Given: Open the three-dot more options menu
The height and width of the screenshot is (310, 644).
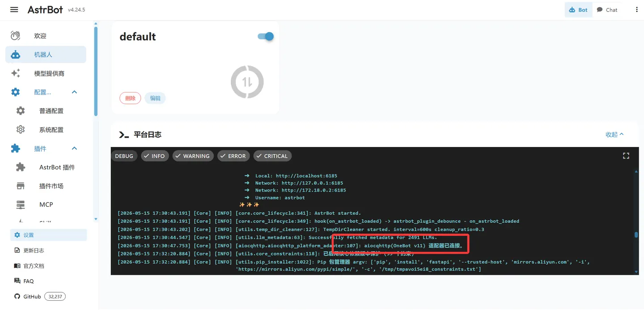Looking at the screenshot, I should pos(637,9).
